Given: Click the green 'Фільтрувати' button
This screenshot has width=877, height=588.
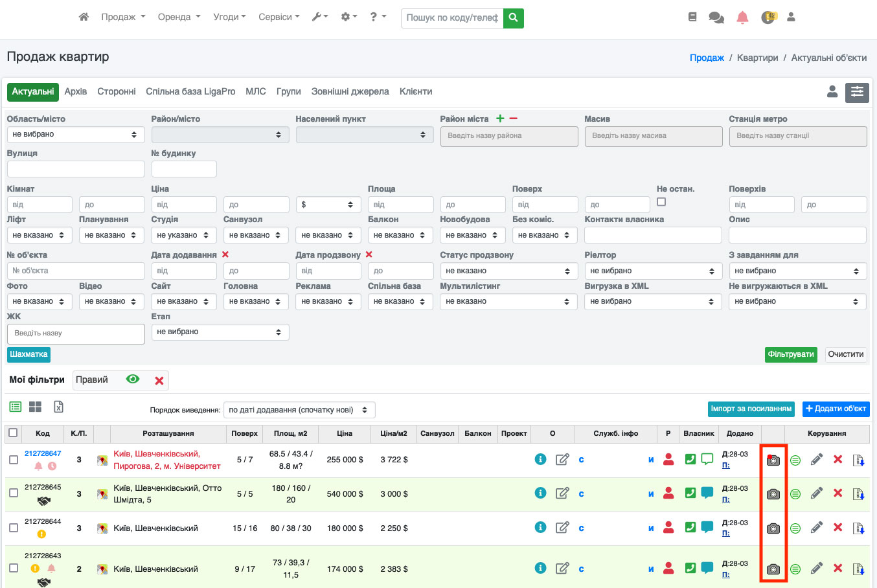Looking at the screenshot, I should pyautogui.click(x=791, y=354).
